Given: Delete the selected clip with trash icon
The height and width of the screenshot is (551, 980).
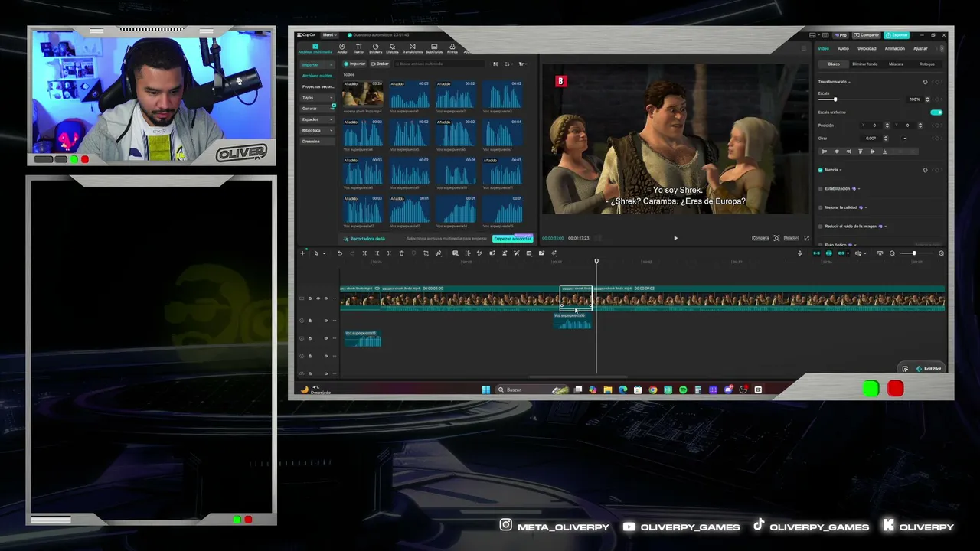Looking at the screenshot, I should click(x=401, y=253).
